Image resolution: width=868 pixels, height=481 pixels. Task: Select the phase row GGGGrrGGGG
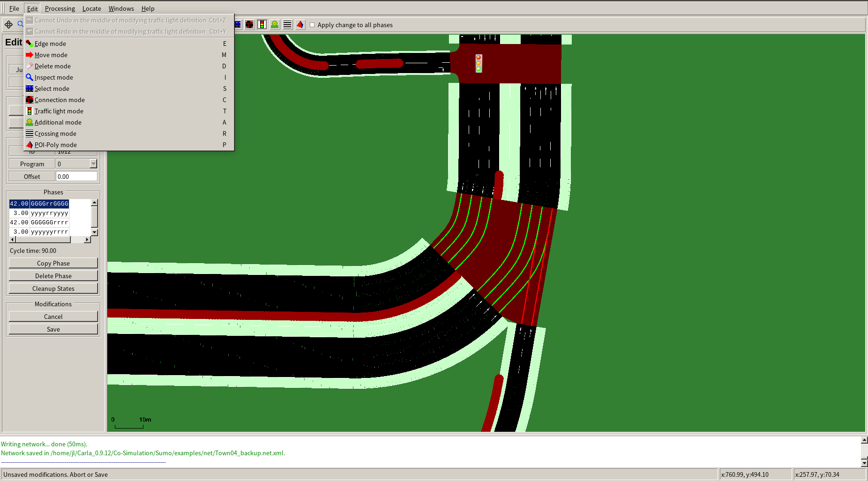(39, 204)
